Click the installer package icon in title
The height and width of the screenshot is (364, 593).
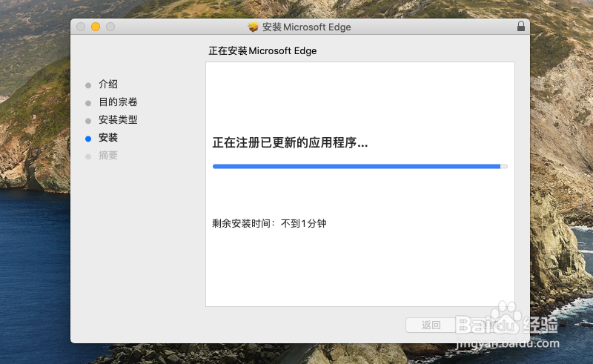pyautogui.click(x=253, y=27)
